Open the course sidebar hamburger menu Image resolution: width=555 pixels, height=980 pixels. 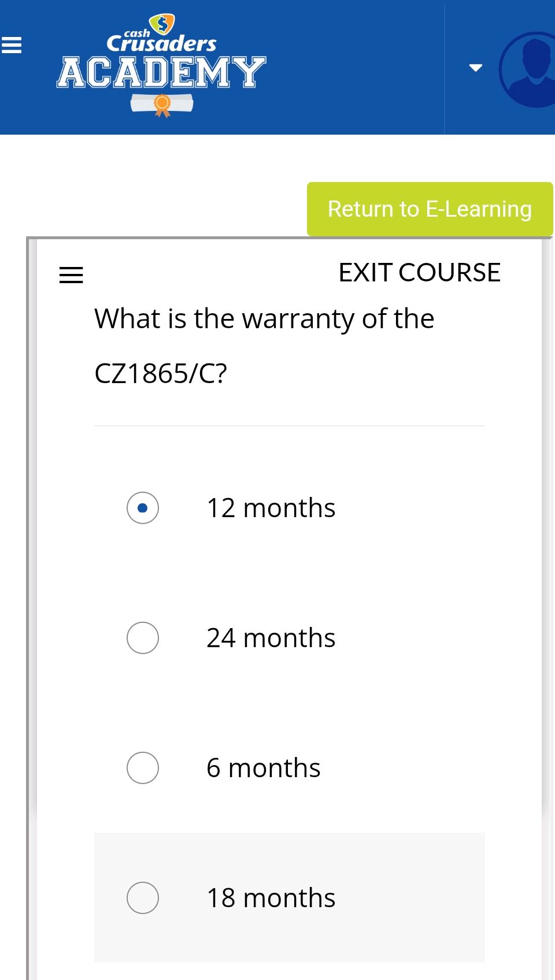pyautogui.click(x=71, y=274)
